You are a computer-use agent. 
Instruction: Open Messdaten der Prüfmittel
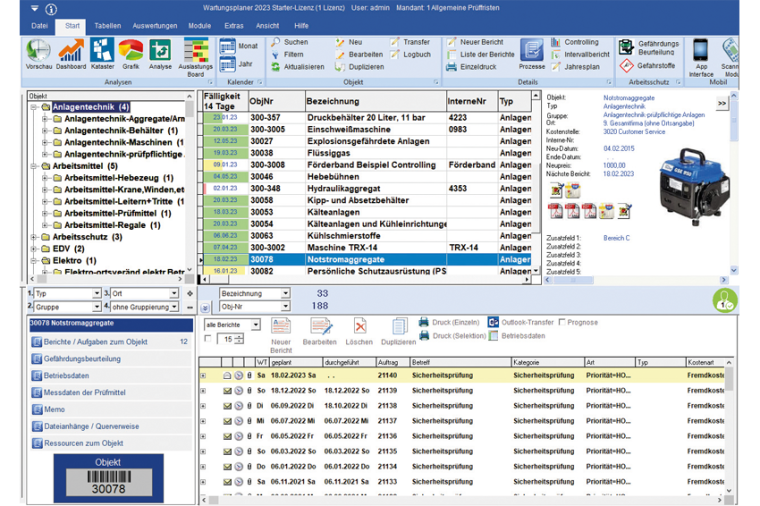pyautogui.click(x=111, y=393)
